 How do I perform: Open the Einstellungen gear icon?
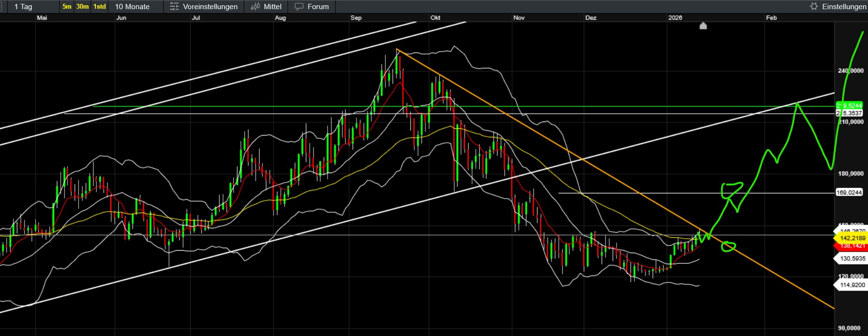click(x=814, y=7)
